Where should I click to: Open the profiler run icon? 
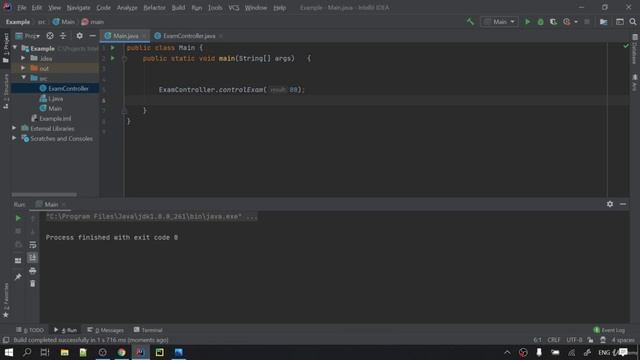point(567,22)
